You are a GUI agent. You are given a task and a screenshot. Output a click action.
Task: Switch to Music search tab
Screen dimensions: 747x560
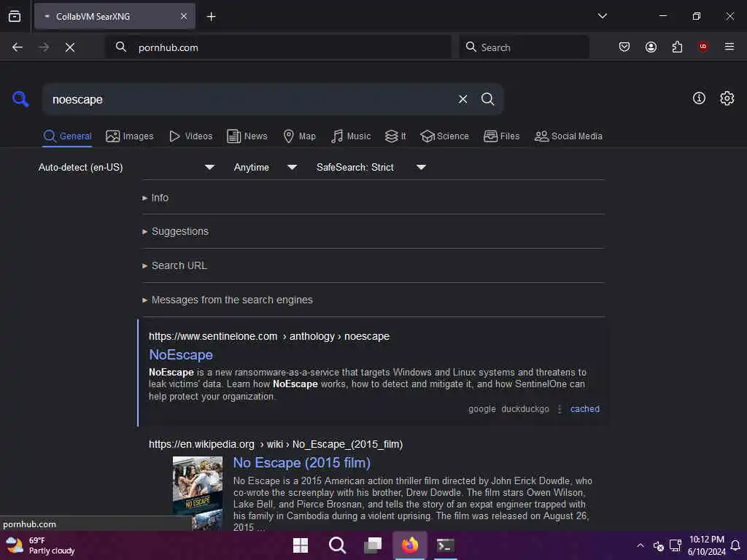pos(351,136)
